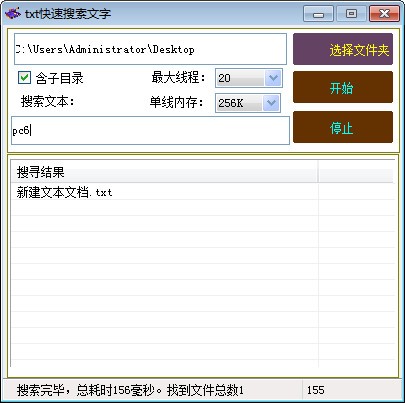
Task: Expand the 最大线程 dropdown arrow
Action: tap(273, 78)
